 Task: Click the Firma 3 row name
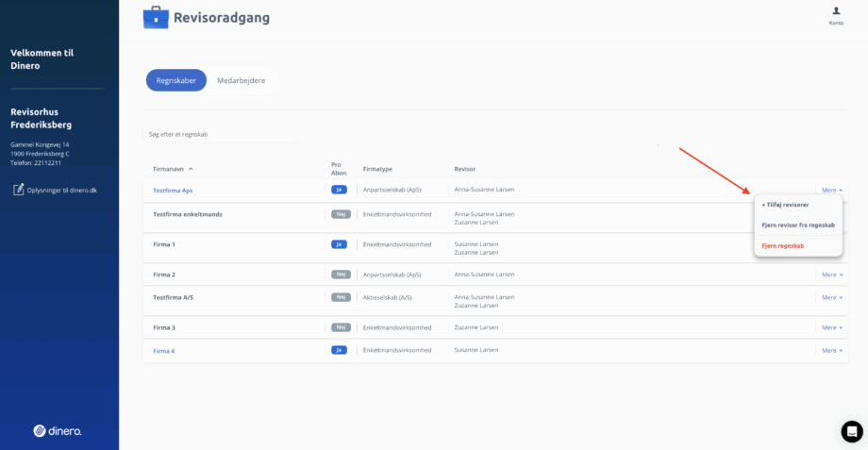pos(164,327)
